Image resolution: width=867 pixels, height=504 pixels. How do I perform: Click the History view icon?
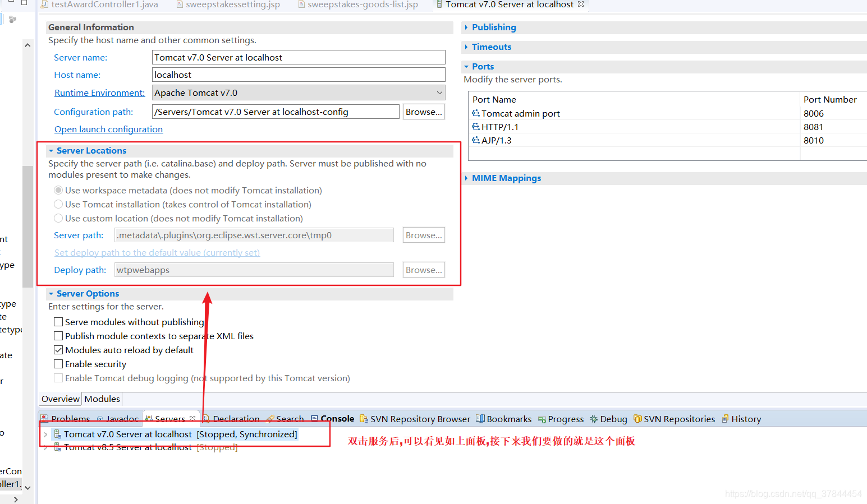coord(726,419)
